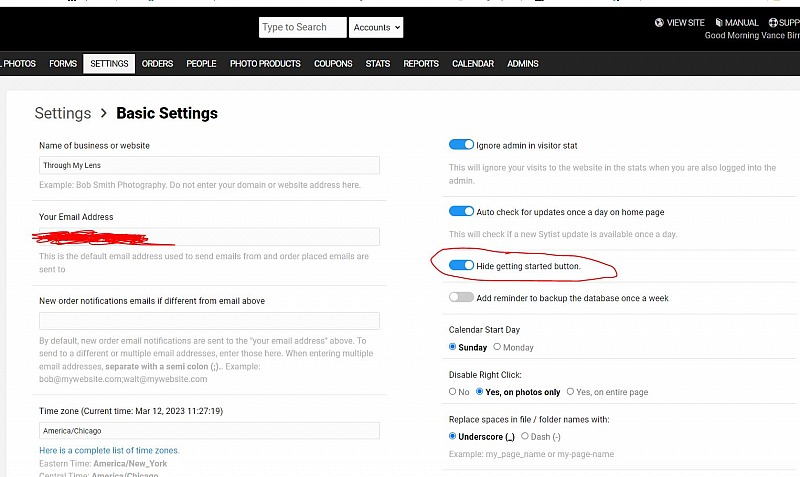Toggle Auto check for updates switch
The height and width of the screenshot is (477, 800).
461,211
